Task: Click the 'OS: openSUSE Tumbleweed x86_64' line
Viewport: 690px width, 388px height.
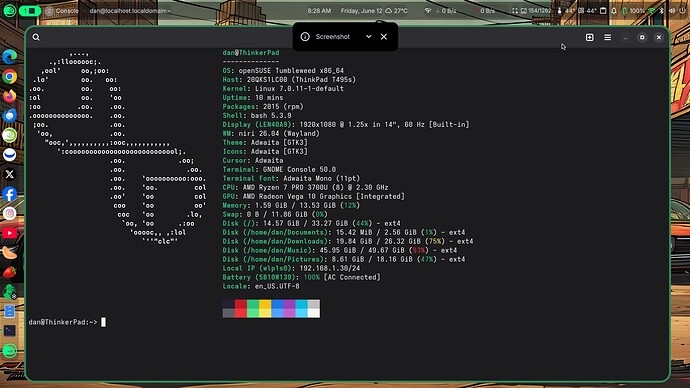Action: pos(283,70)
